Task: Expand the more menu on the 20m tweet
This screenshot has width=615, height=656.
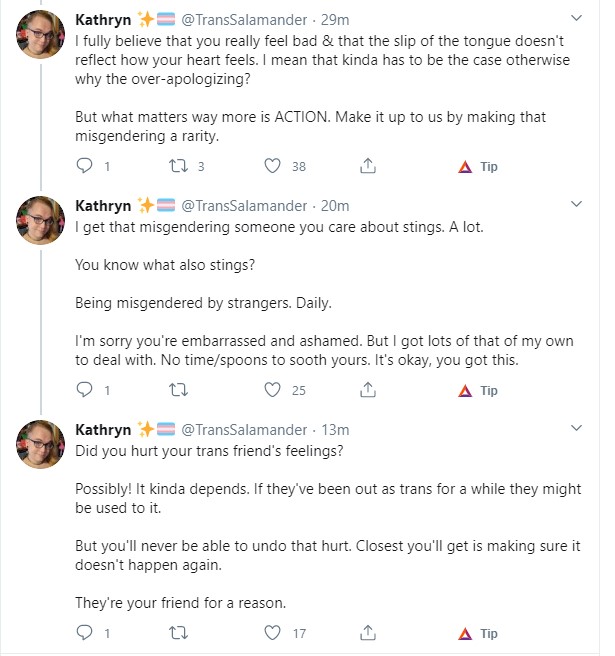Action: pos(577,204)
